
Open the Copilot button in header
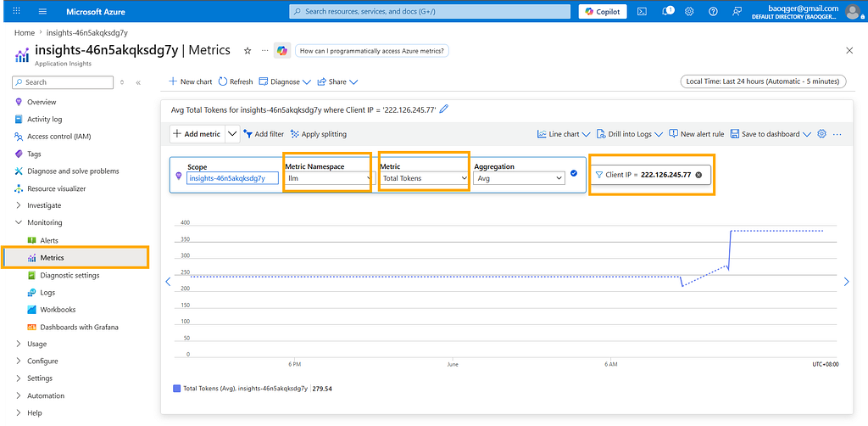tap(603, 11)
